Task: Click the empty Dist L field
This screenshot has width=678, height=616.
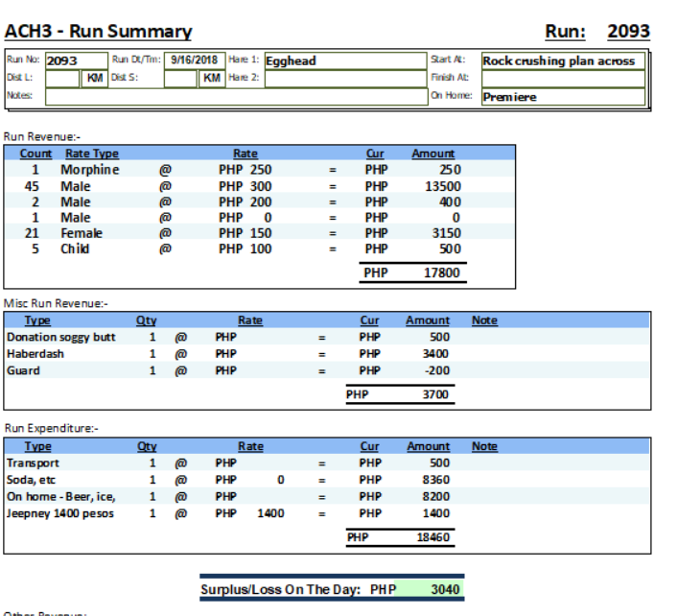Action: (62, 78)
